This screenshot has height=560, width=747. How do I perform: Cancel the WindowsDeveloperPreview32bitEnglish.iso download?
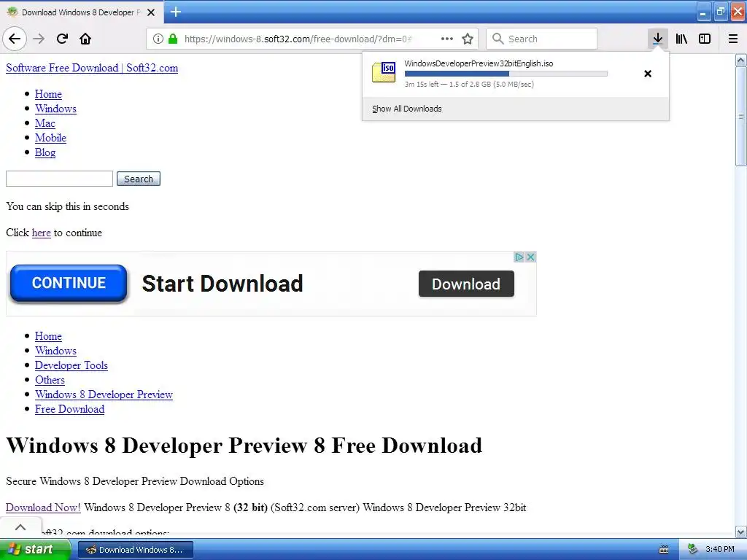648,74
